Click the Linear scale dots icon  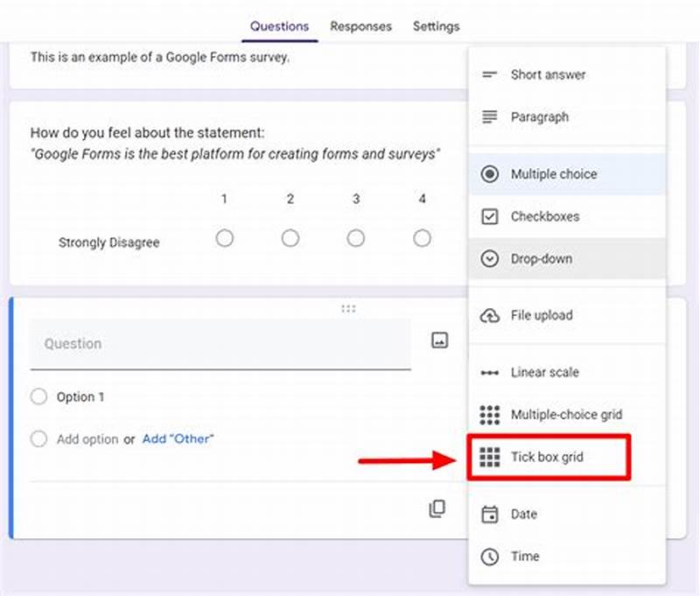pyautogui.click(x=490, y=372)
